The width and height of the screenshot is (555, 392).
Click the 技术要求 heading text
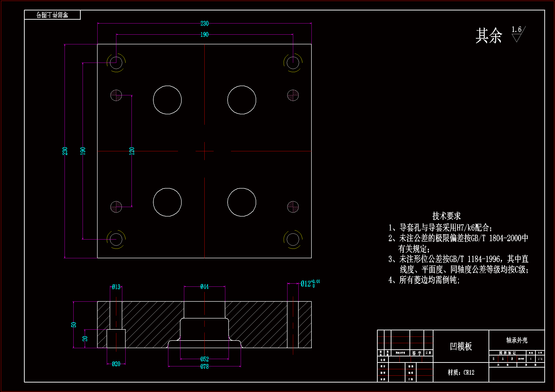coord(446,216)
